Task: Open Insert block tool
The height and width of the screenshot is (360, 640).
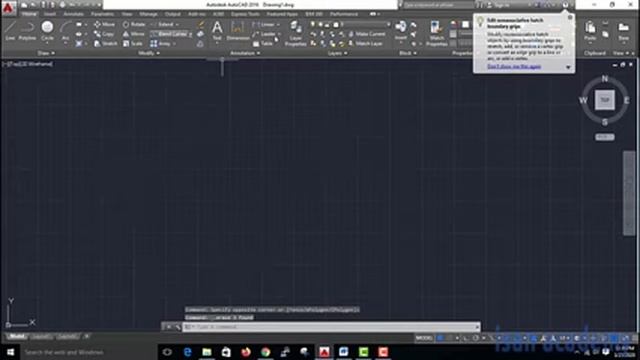Action: pyautogui.click(x=400, y=31)
